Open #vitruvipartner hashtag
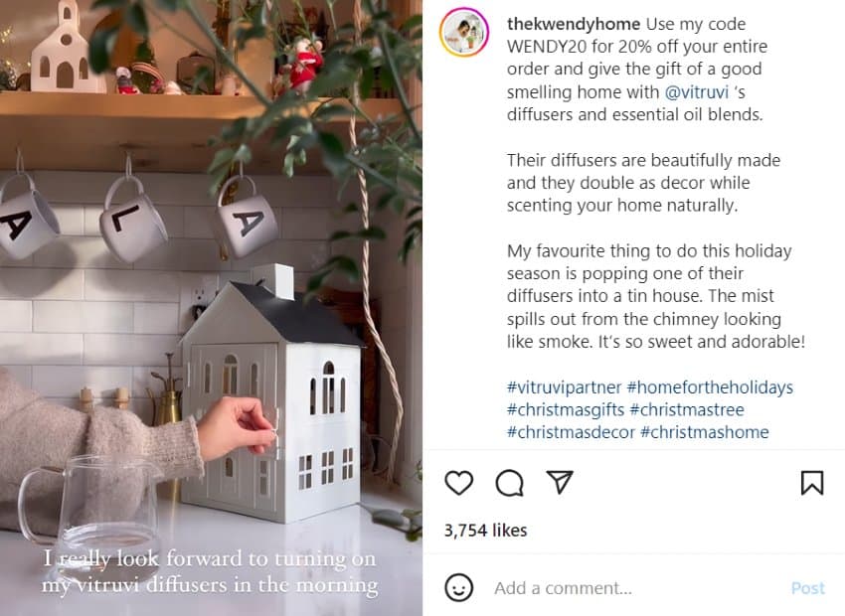Screen dimensions: 845x616 click(565, 387)
